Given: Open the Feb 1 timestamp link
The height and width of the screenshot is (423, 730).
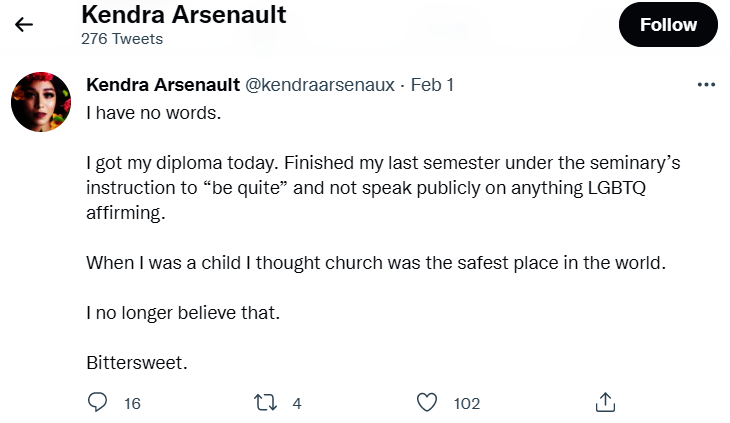Looking at the screenshot, I should pyautogui.click(x=432, y=85).
